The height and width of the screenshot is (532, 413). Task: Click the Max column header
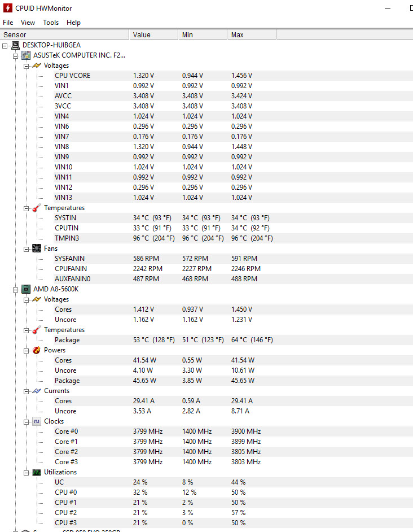[x=252, y=34]
